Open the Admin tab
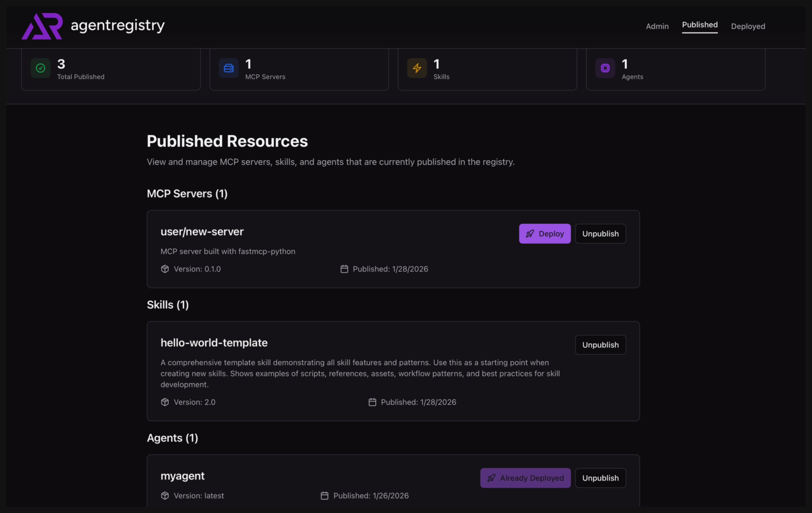This screenshot has height=513, width=812. click(x=657, y=26)
